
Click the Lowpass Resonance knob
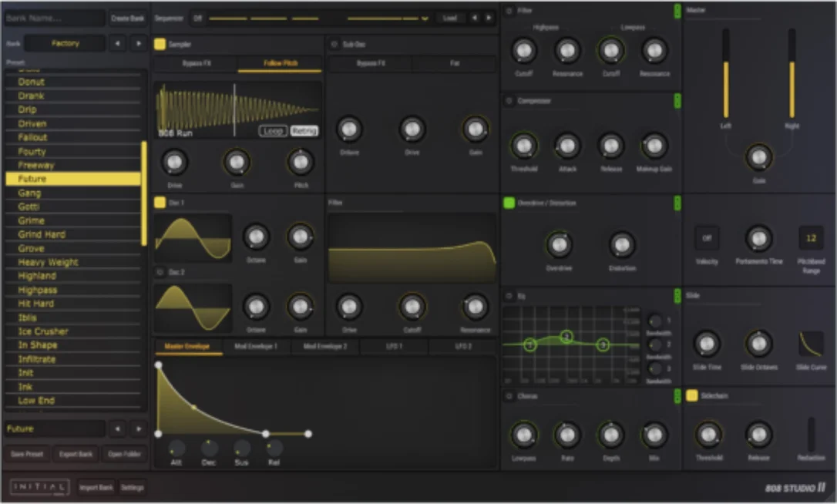pyautogui.click(x=654, y=51)
